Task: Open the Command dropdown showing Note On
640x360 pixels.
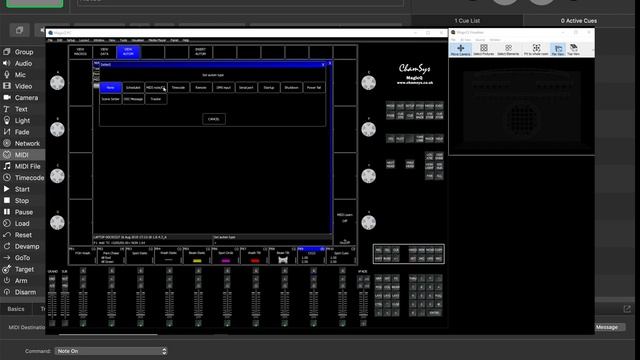Action: click(111, 351)
